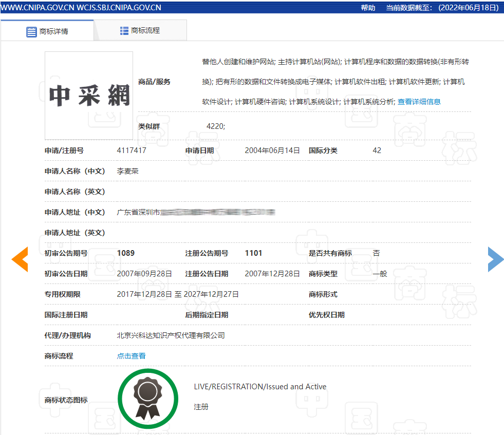The width and height of the screenshot is (504, 435).
Task: Visit WWW.CNIPA.GOV.CN header link
Action: (37, 8)
